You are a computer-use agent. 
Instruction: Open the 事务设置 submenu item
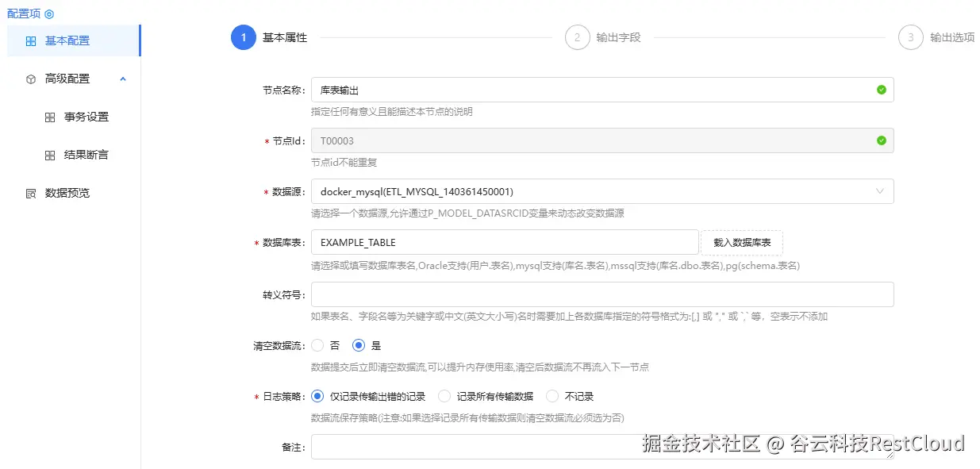(74, 117)
